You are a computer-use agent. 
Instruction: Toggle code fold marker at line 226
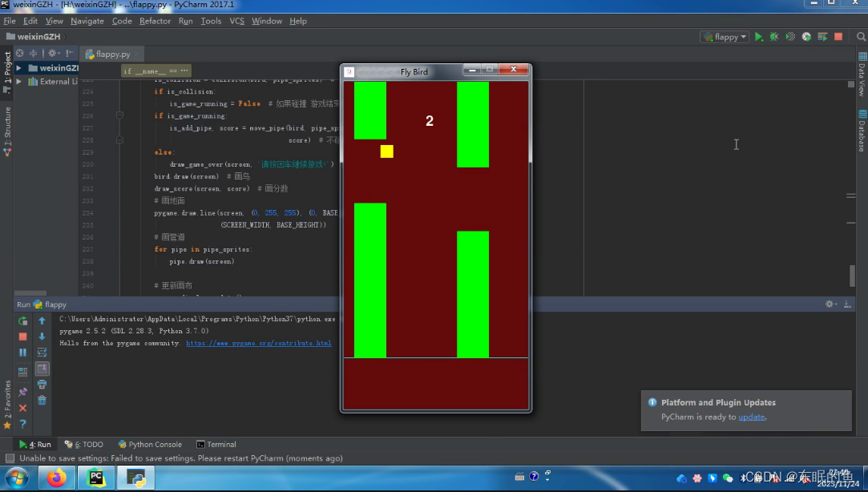(x=119, y=115)
